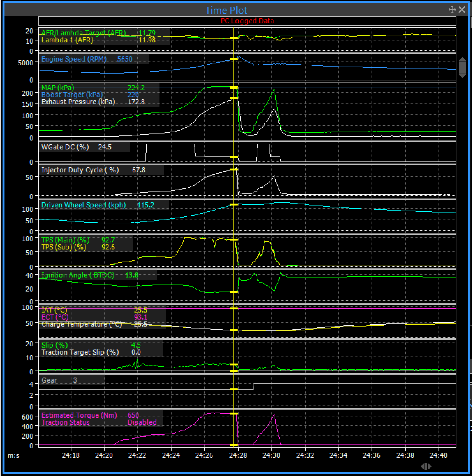Click the Slip (%) channel label

pyautogui.click(x=55, y=345)
